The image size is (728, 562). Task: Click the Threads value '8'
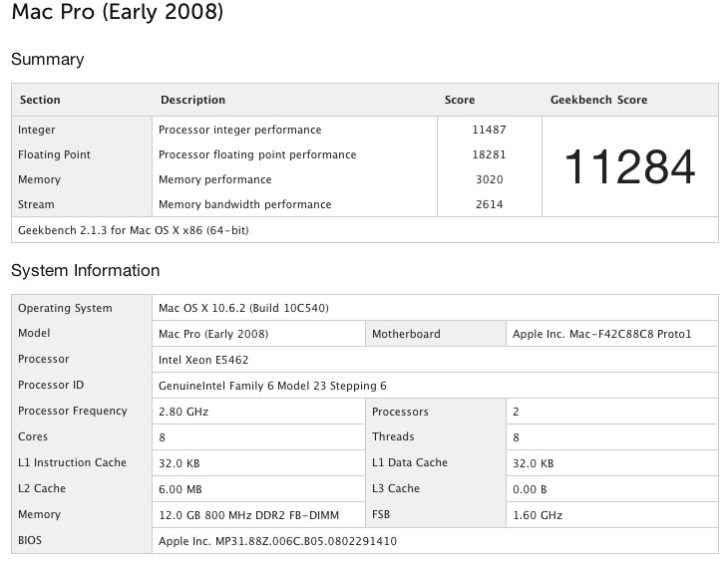[x=516, y=438]
